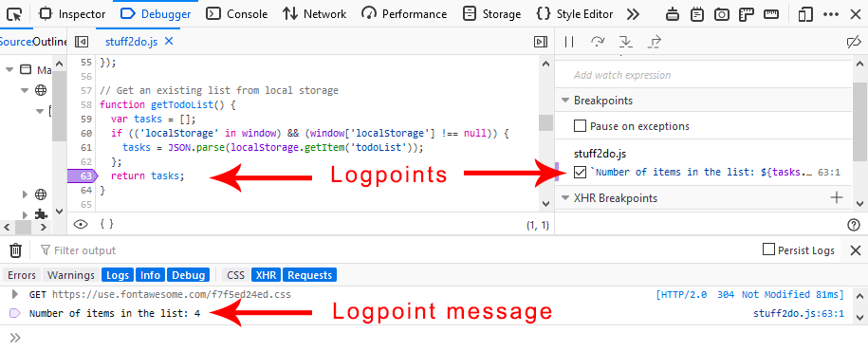Open the Performance tab
868x351 pixels.
point(404,14)
